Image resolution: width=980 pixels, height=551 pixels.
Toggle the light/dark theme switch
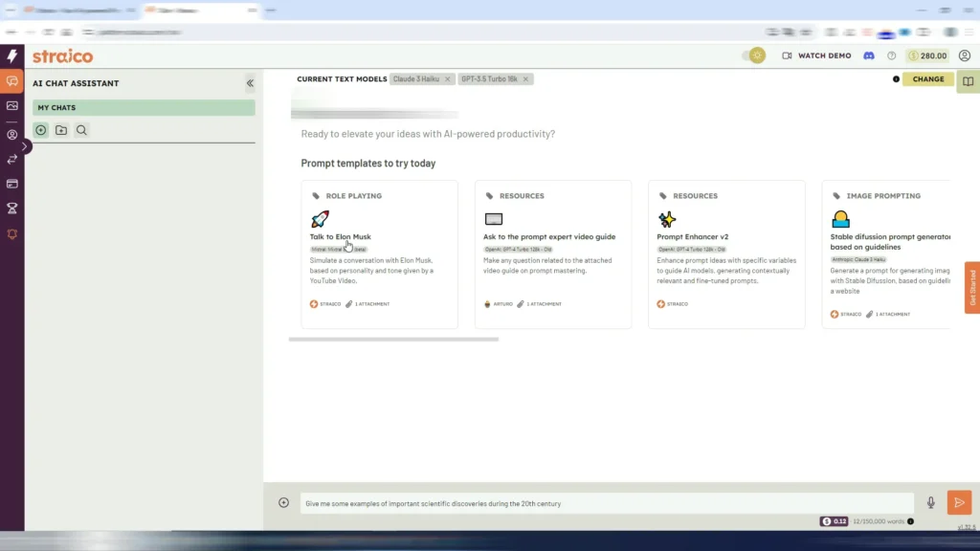pyautogui.click(x=754, y=55)
